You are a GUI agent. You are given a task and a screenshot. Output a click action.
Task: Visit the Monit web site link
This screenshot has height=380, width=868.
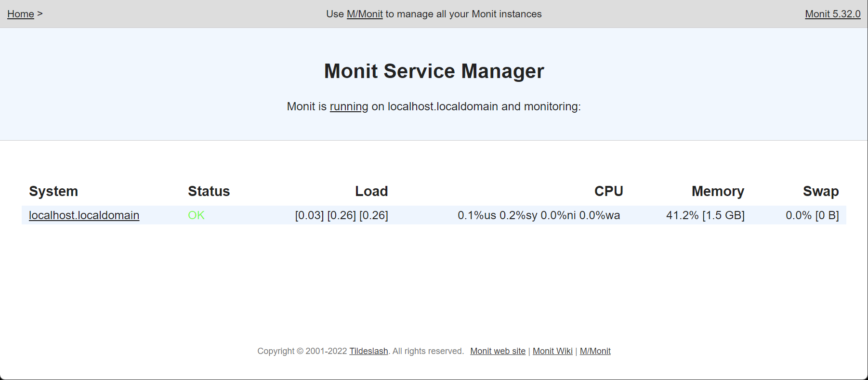[x=498, y=351]
